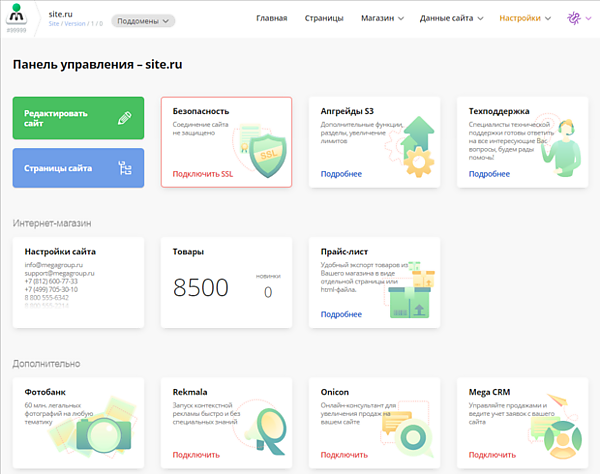Image resolution: width=600 pixels, height=474 pixels.
Task: Open the Страницы menu item
Action: [x=324, y=18]
